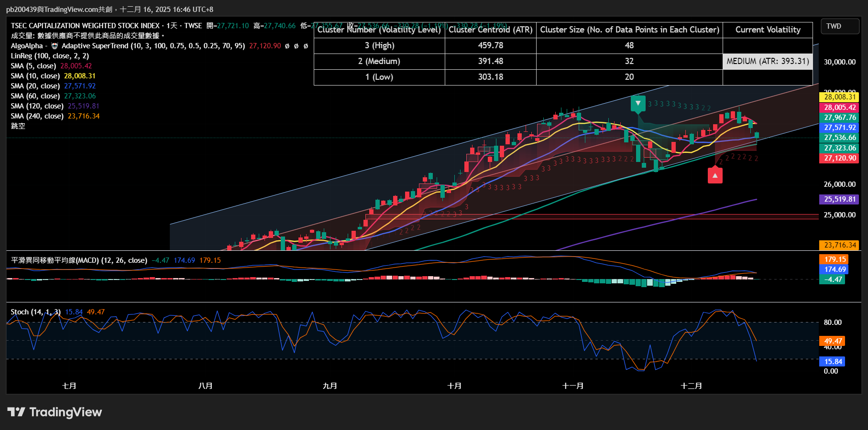Screen dimensions: 868x430
Task: Click the TradingView logo
Action: click(x=55, y=412)
